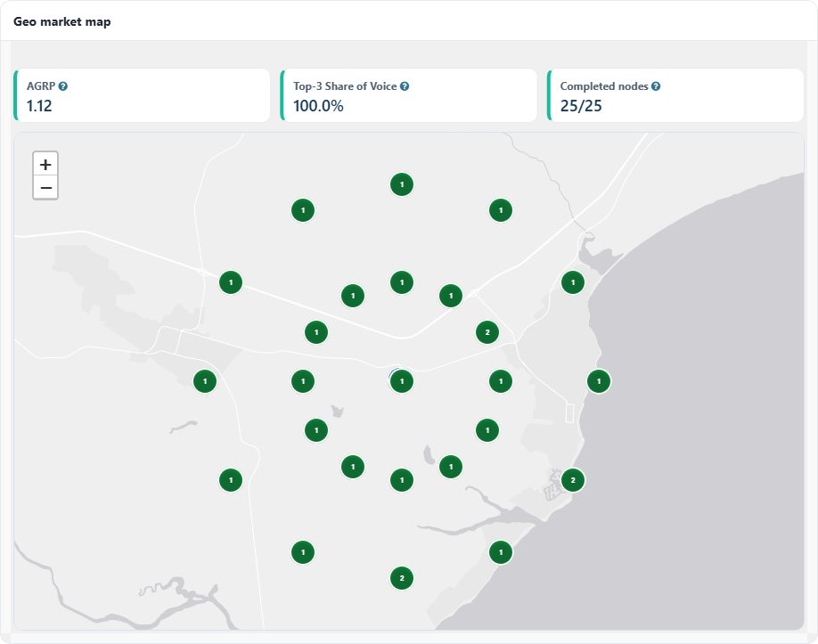Click help icon next to Completed nodes
The width and height of the screenshot is (818, 644).
656,86
